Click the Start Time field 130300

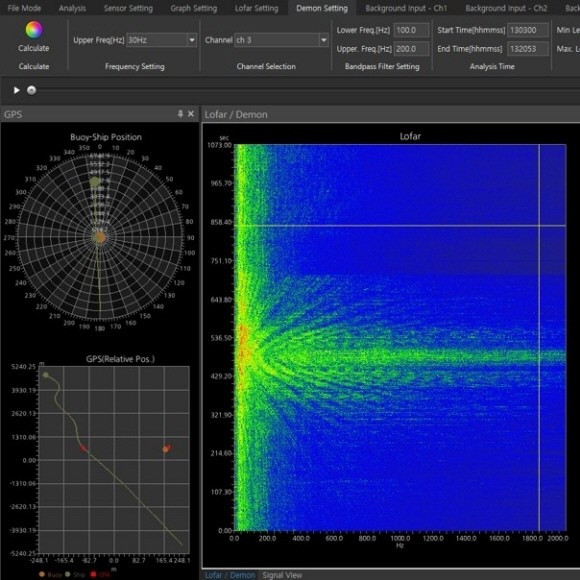(527, 30)
